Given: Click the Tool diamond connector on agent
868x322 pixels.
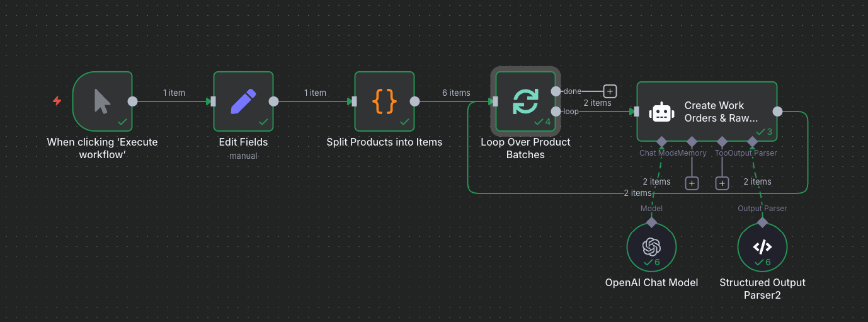Looking at the screenshot, I should pyautogui.click(x=722, y=141).
